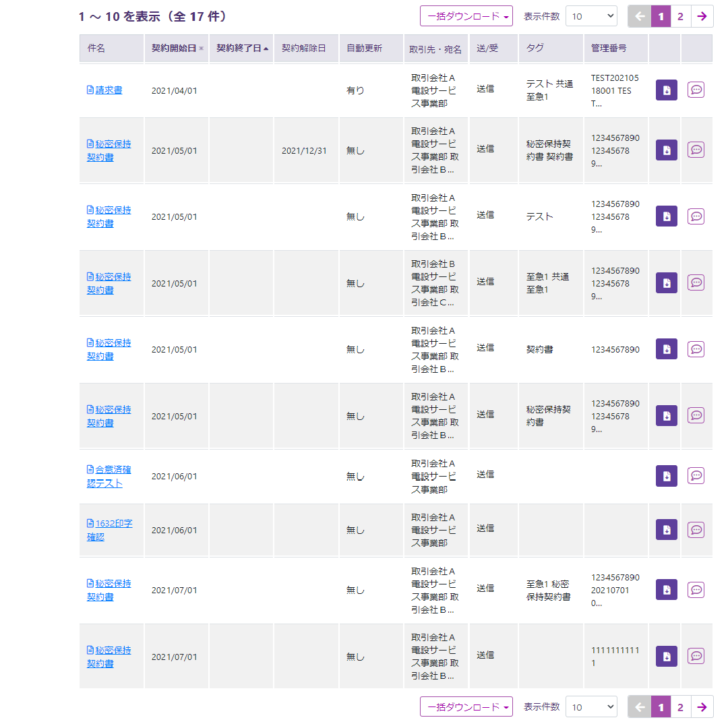This screenshot has height=722, width=728.
Task: Open the 一括ダウンロード dropdown above the table
Action: (x=466, y=16)
